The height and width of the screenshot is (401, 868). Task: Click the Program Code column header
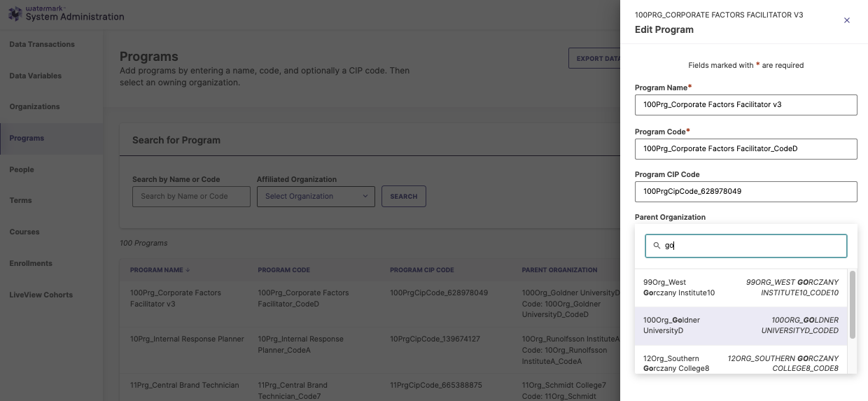pyautogui.click(x=283, y=270)
